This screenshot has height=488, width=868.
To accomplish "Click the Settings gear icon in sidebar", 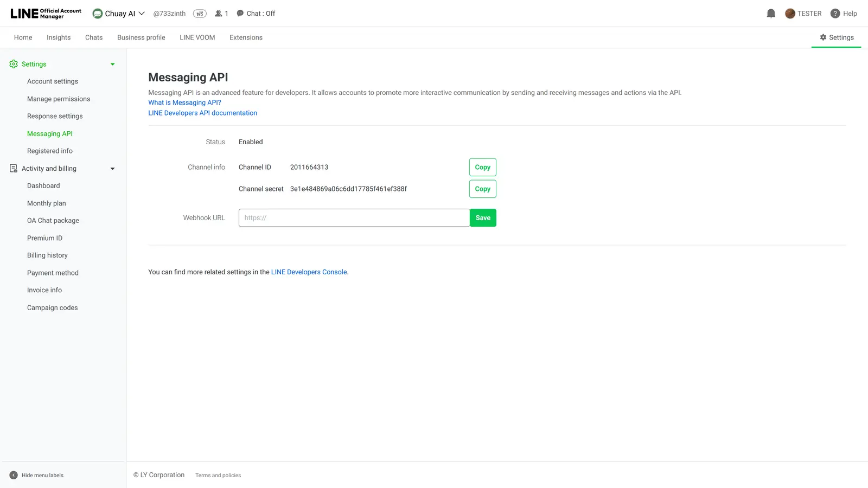I will click(14, 64).
